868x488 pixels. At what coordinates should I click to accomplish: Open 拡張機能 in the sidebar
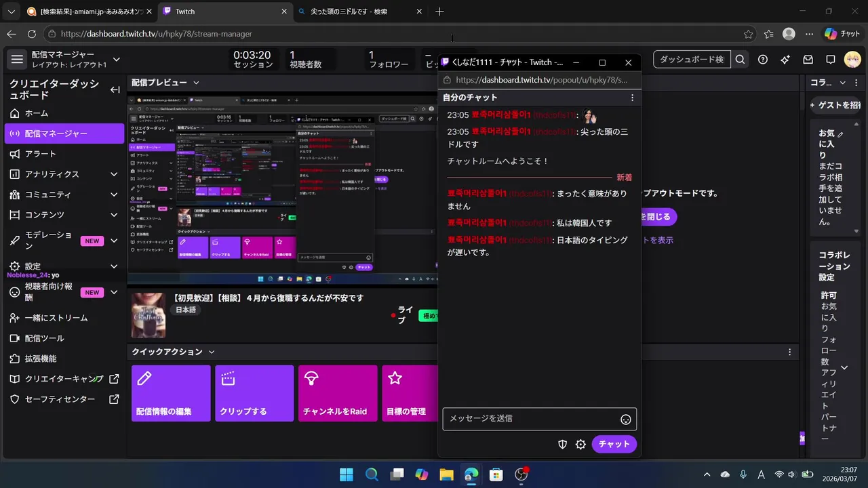[64, 359]
